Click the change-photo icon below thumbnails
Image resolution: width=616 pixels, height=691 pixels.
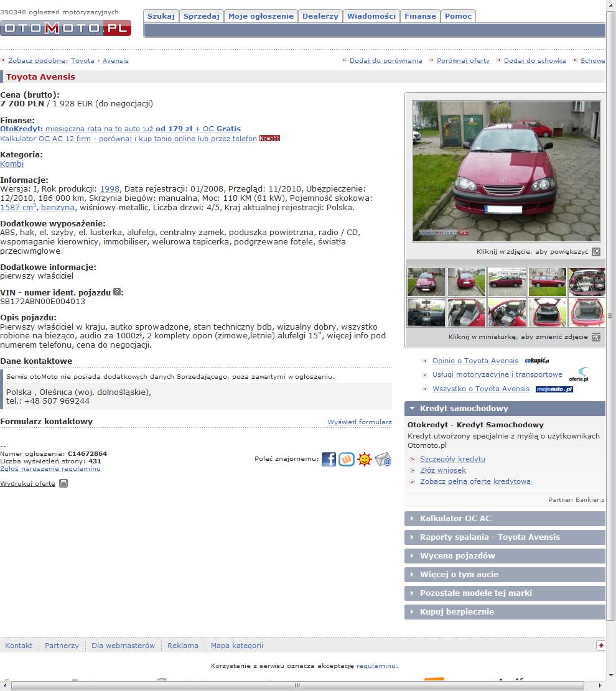595,337
